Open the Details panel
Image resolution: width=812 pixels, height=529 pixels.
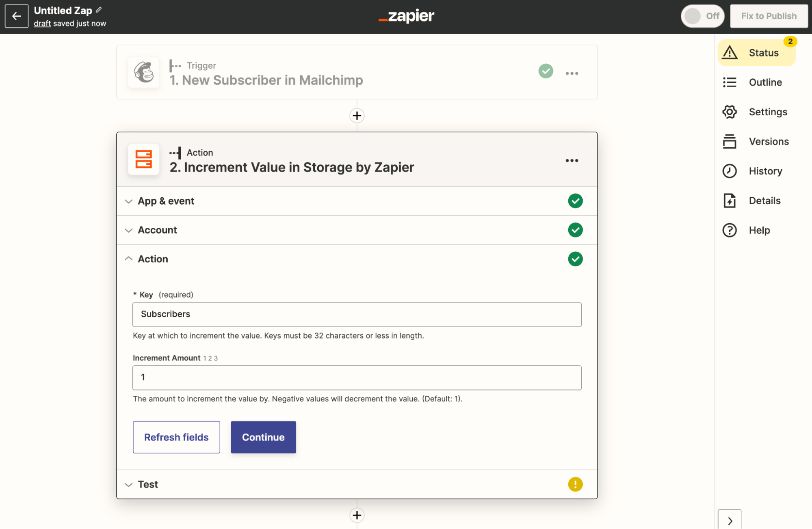pyautogui.click(x=757, y=201)
